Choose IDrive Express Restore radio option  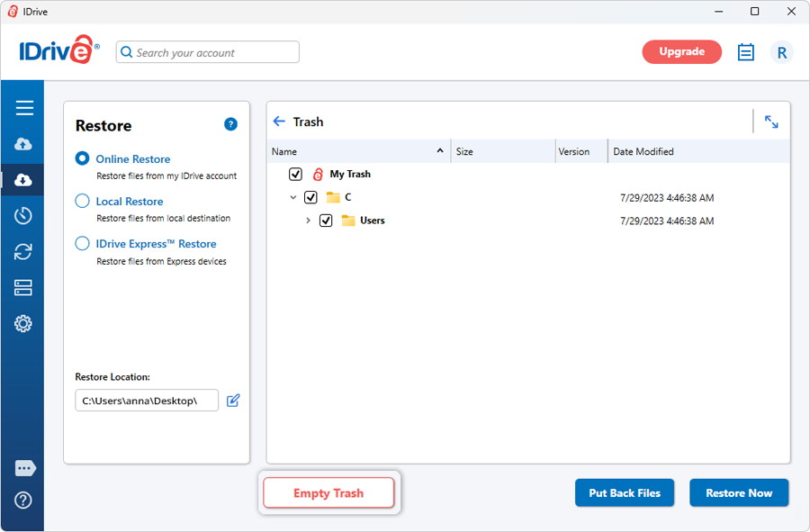click(x=82, y=244)
